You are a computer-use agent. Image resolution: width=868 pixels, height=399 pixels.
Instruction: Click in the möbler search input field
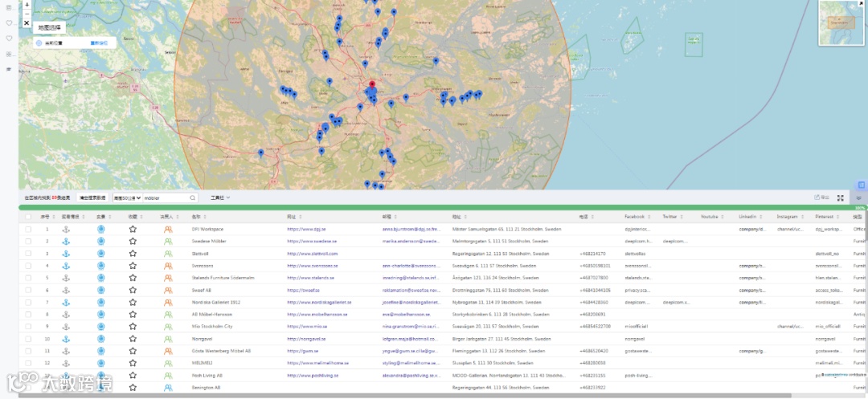click(x=165, y=197)
